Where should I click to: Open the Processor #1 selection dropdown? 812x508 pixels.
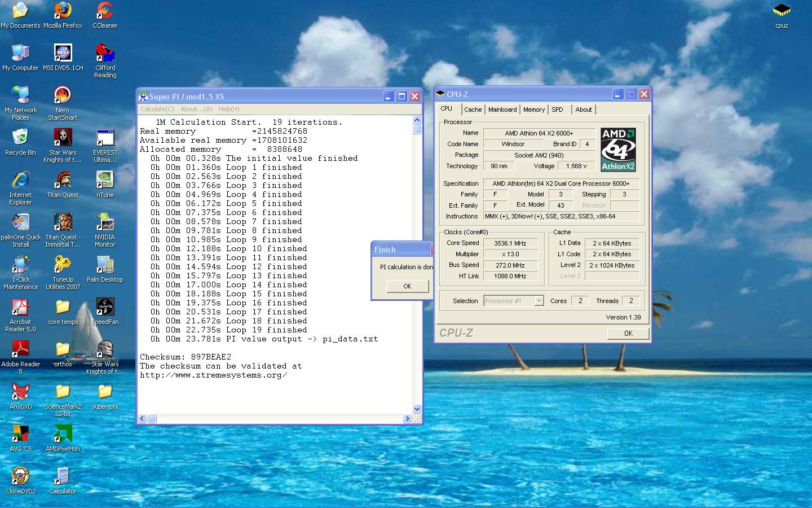tap(514, 301)
